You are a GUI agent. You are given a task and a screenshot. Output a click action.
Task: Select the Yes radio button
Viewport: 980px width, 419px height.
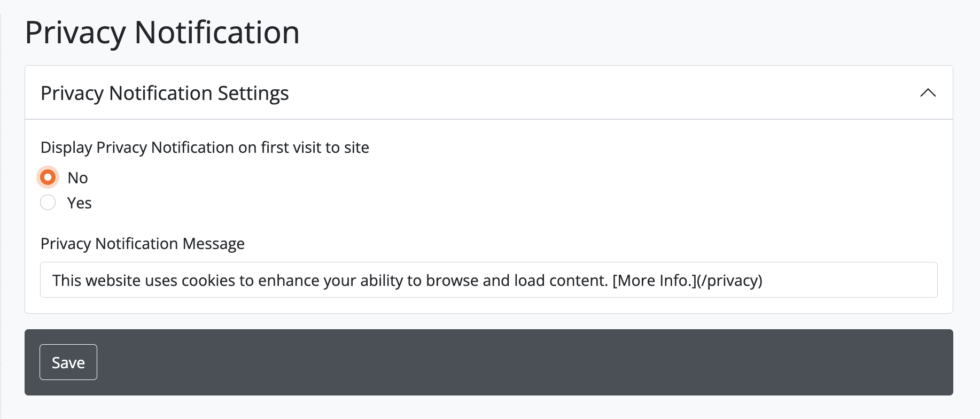pos(48,203)
